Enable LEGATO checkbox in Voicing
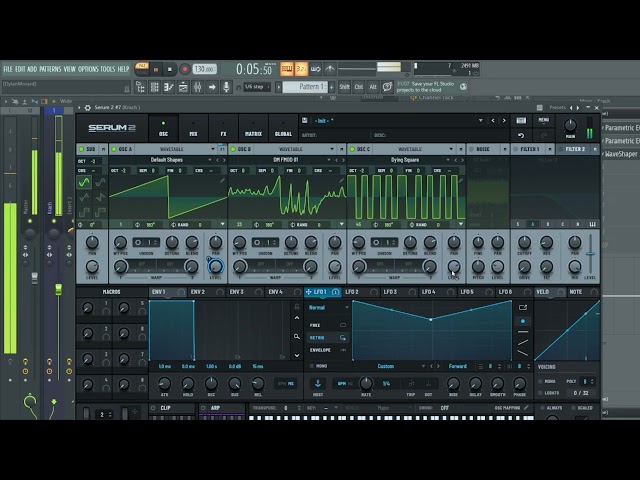This screenshot has height=480, width=640. (x=540, y=393)
